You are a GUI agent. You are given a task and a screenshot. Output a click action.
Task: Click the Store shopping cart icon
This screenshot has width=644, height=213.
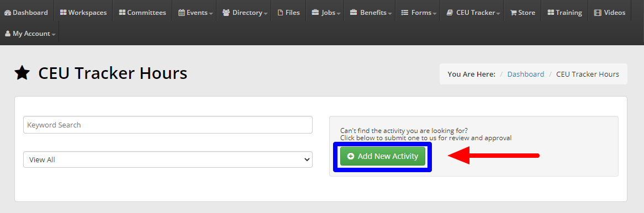click(x=514, y=13)
